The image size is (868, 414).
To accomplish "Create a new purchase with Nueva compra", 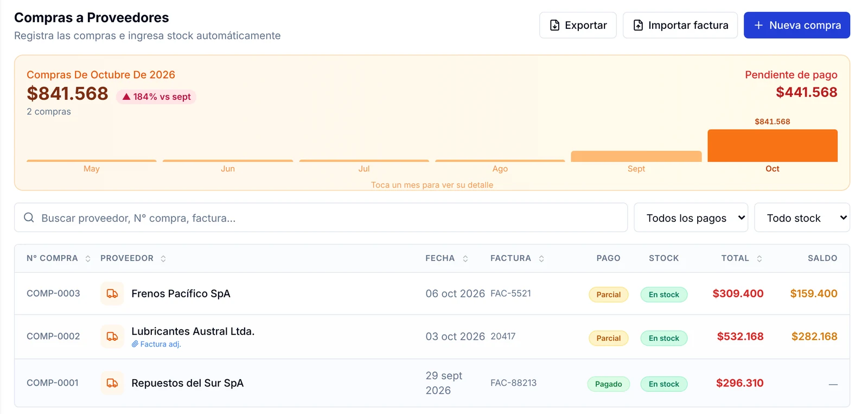I will pos(797,25).
